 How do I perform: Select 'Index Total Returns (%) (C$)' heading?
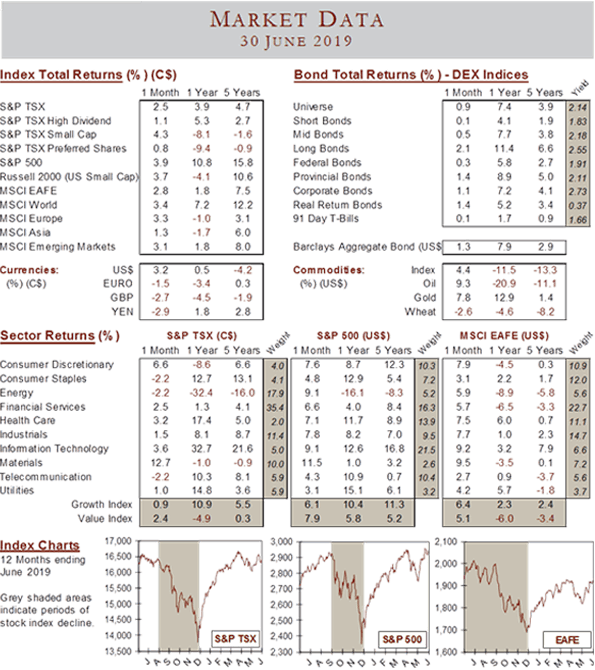(x=88, y=75)
